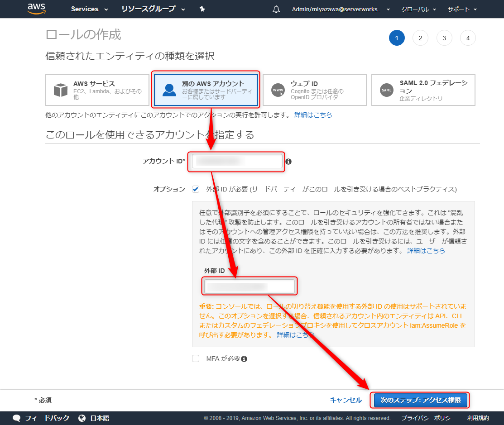
Task: Click the info icon next to MFA が必要
Action: pyautogui.click(x=244, y=359)
